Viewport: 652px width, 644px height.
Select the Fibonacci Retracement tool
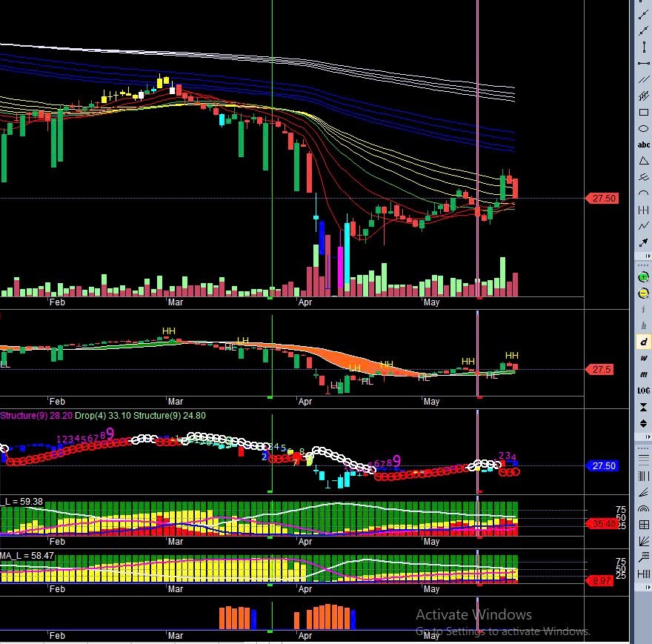(x=643, y=459)
